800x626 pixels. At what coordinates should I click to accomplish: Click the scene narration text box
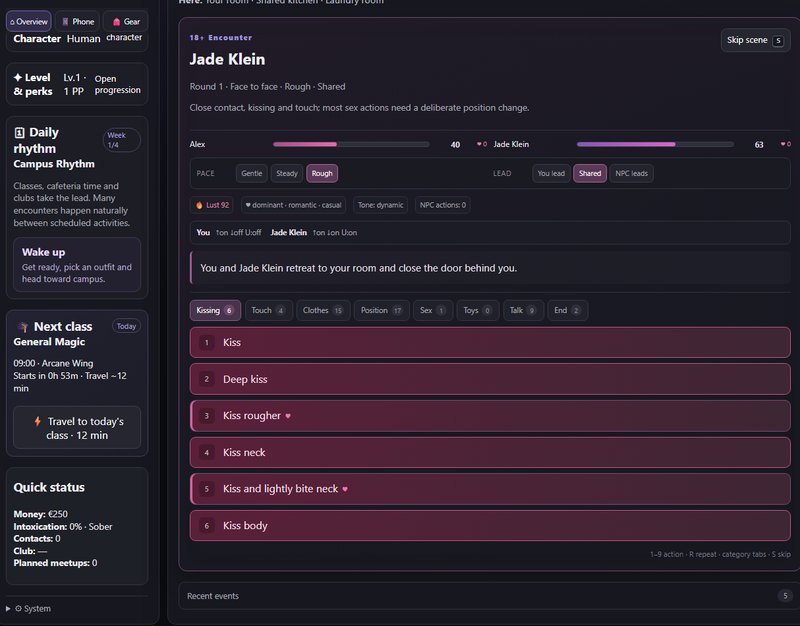pyautogui.click(x=490, y=268)
